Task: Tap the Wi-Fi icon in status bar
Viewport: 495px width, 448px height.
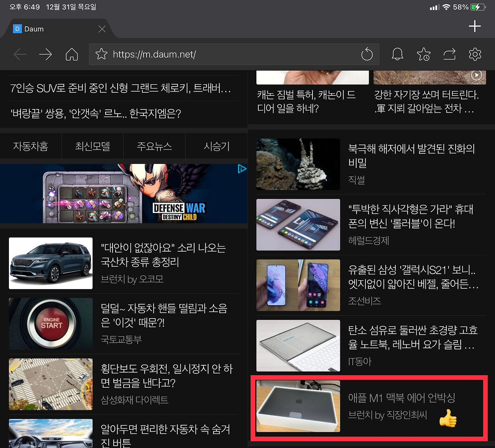Action: click(x=446, y=7)
